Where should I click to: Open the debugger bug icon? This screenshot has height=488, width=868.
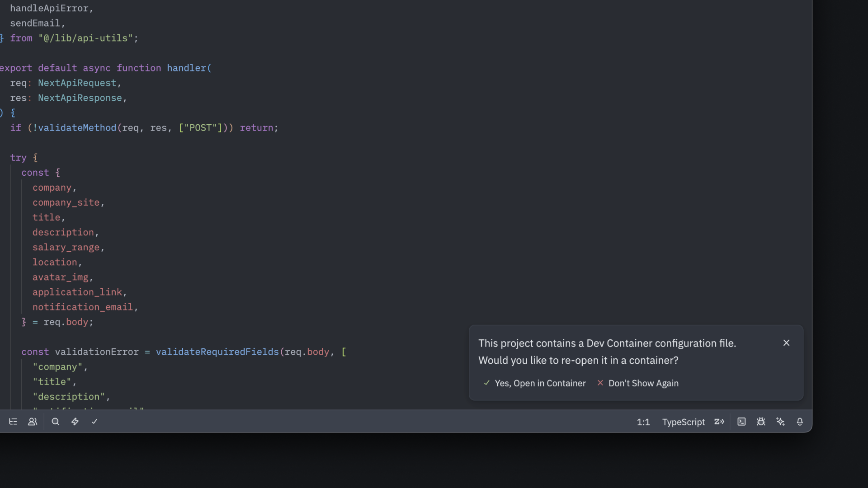[761, 422]
